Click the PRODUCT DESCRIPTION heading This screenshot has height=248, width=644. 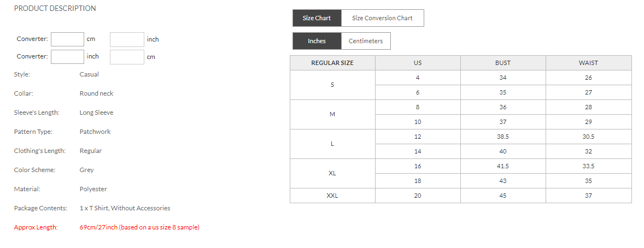(55, 8)
